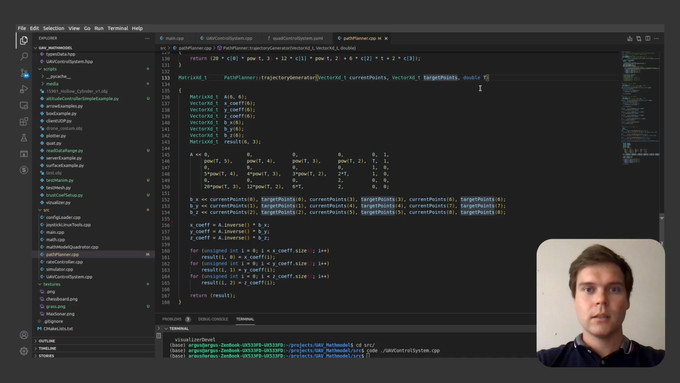Open the Go menu
Screen dimensions: 680x383
(87, 28)
